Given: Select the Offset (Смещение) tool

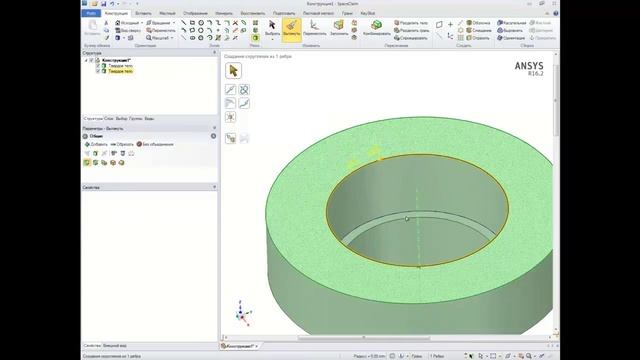Looking at the screenshot, I should click(x=479, y=30).
